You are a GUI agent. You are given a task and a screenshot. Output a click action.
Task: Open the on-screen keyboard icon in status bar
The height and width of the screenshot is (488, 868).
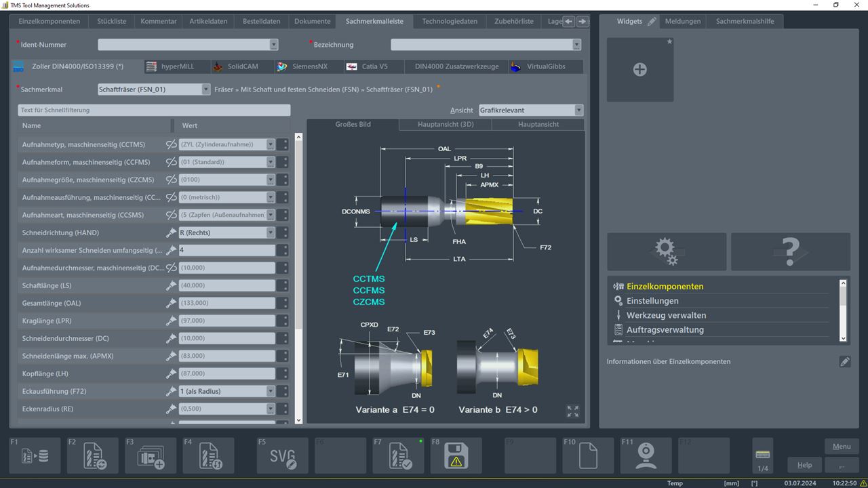click(762, 453)
